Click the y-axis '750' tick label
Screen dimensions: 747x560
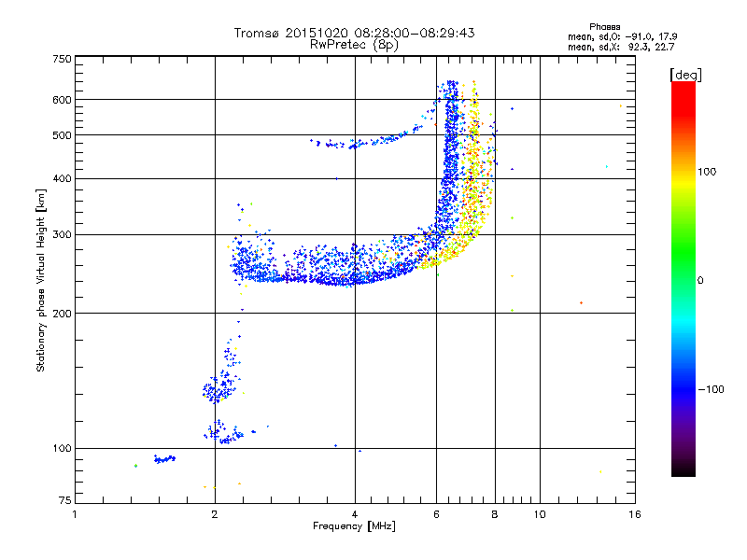pos(62,59)
